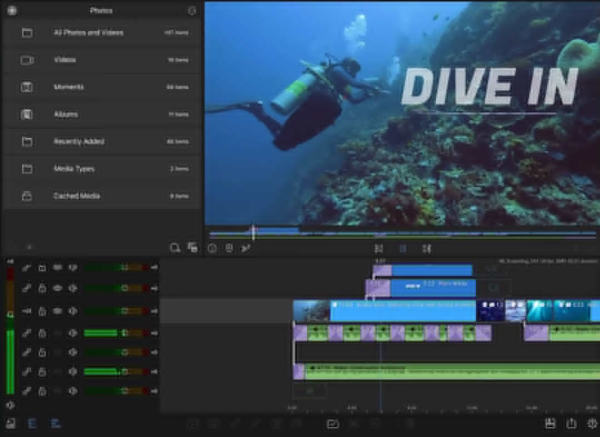The width and height of the screenshot is (600, 437).
Task: Select the first blue layout icon
Action: (33, 424)
